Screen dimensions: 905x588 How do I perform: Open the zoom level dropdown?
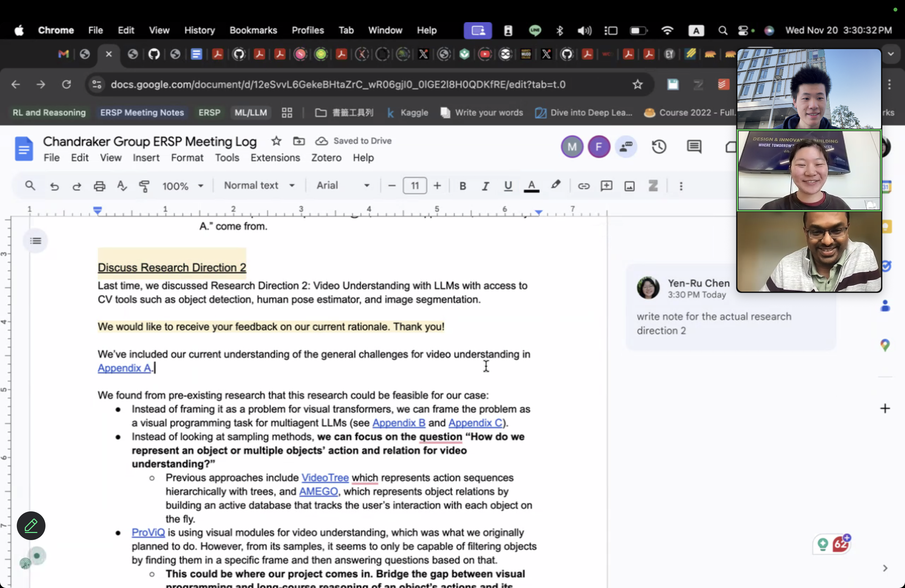[x=183, y=186]
